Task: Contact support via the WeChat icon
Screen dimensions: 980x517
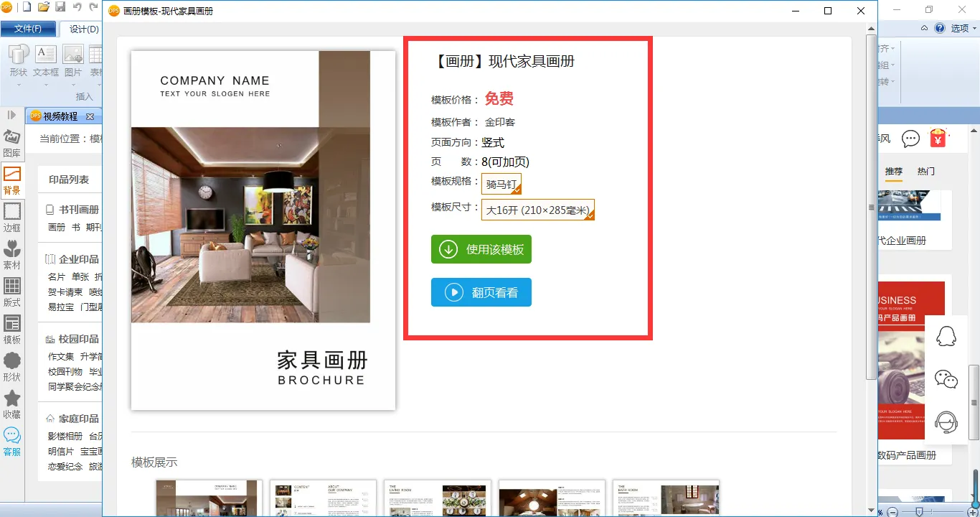Action: (947, 379)
